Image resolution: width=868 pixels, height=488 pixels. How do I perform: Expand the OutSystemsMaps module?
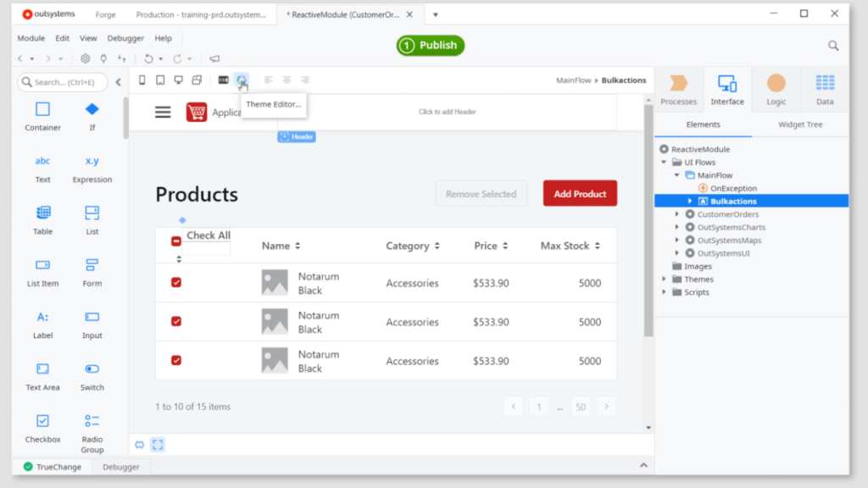(676, 240)
